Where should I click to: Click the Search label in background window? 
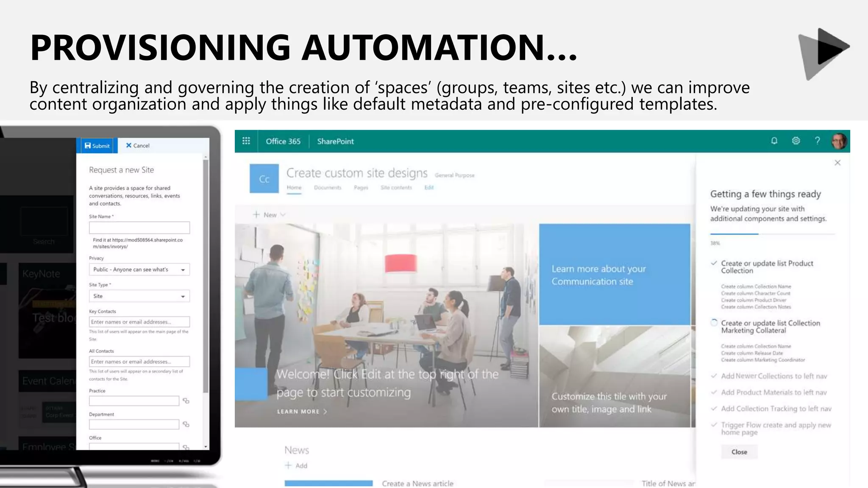pos(44,241)
